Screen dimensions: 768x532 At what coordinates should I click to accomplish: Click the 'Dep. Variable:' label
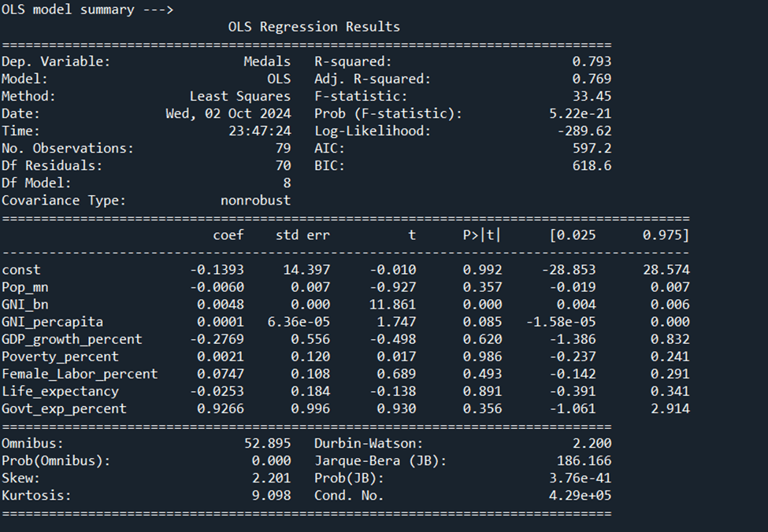tap(56, 61)
